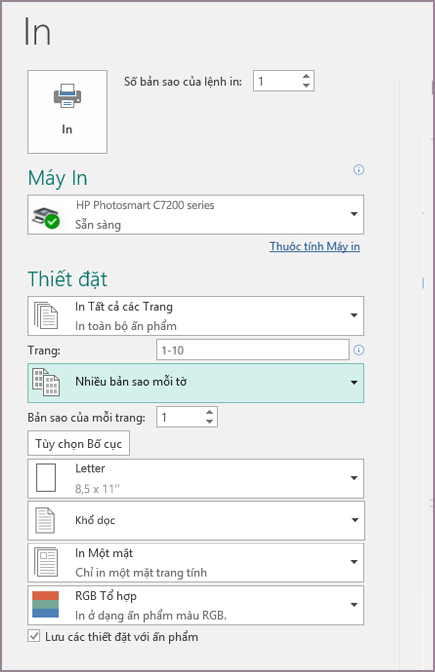Click the Letter blank page icon
435x672 pixels.
46,477
